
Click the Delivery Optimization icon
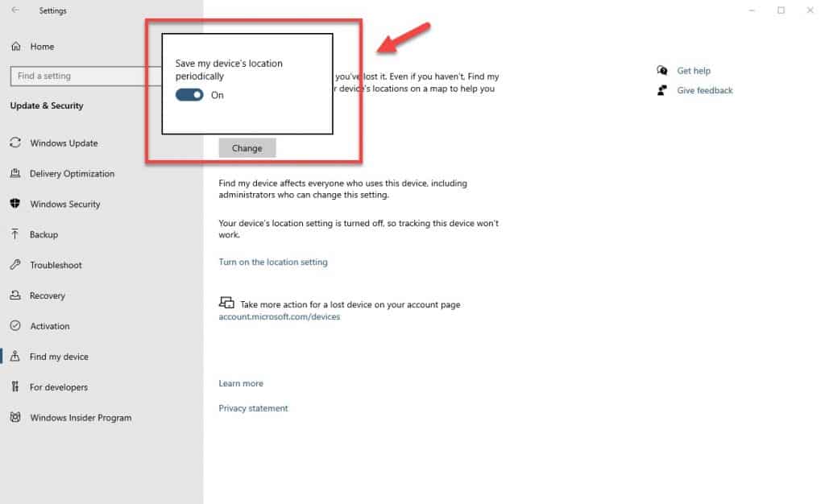[x=15, y=173]
